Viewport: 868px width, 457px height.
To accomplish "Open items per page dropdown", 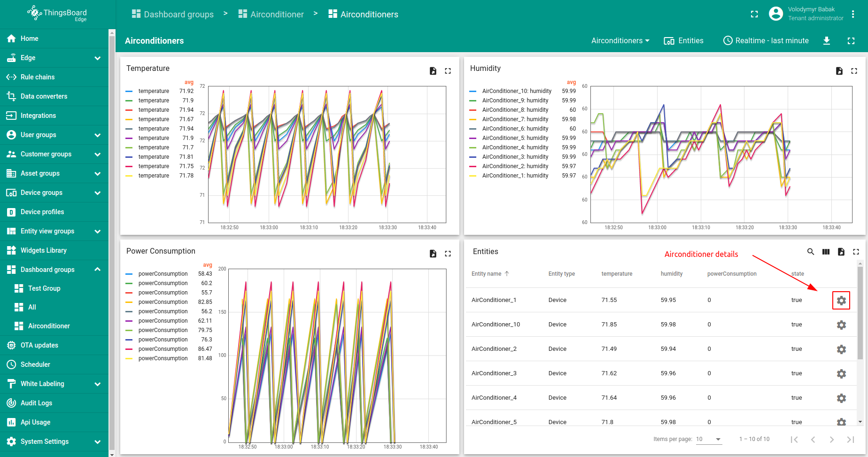I will tap(708, 439).
